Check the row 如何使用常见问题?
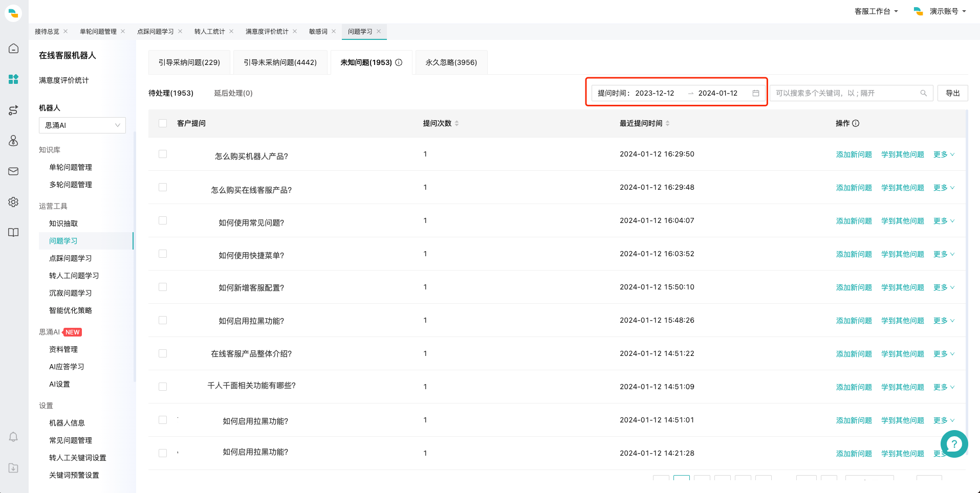Image resolution: width=980 pixels, height=493 pixels. pos(163,220)
